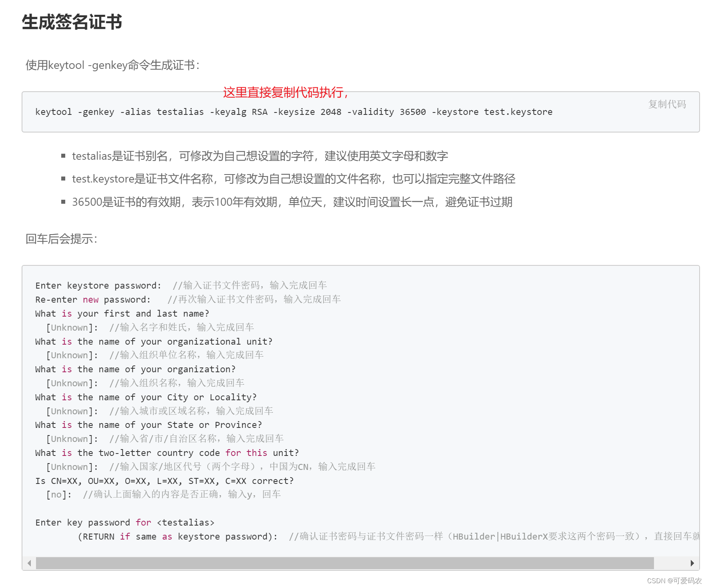The height and width of the screenshot is (588, 708).
Task: Click the [no]: confirmation prompt line
Action: [x=163, y=494]
